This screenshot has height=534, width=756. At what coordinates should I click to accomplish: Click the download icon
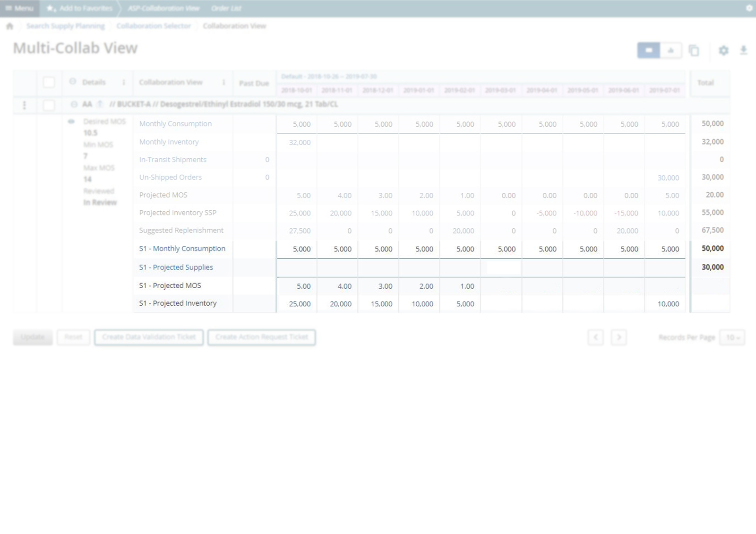tap(743, 51)
